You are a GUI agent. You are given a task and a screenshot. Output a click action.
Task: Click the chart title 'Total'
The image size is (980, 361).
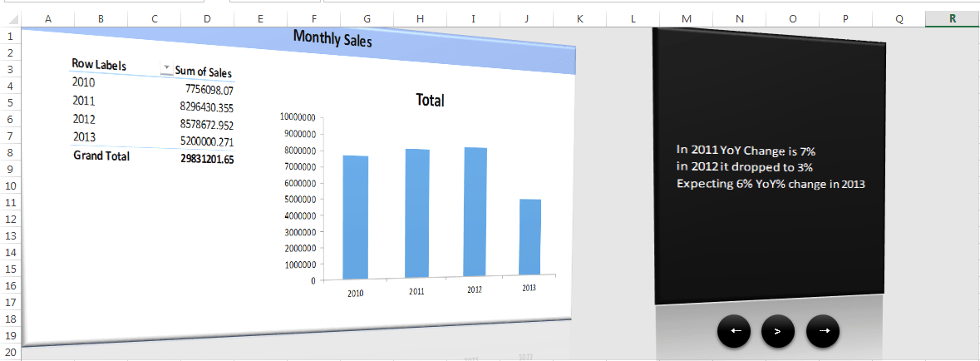pyautogui.click(x=430, y=100)
